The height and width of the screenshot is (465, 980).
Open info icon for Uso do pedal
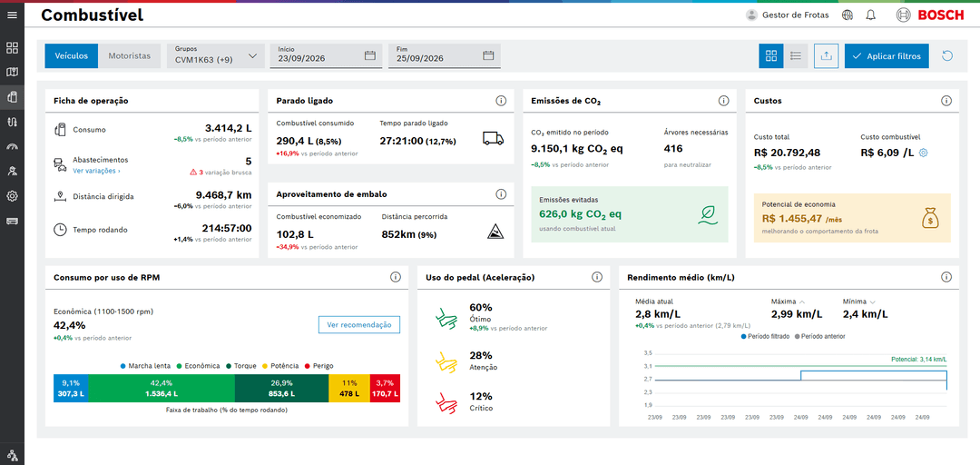pos(597,277)
